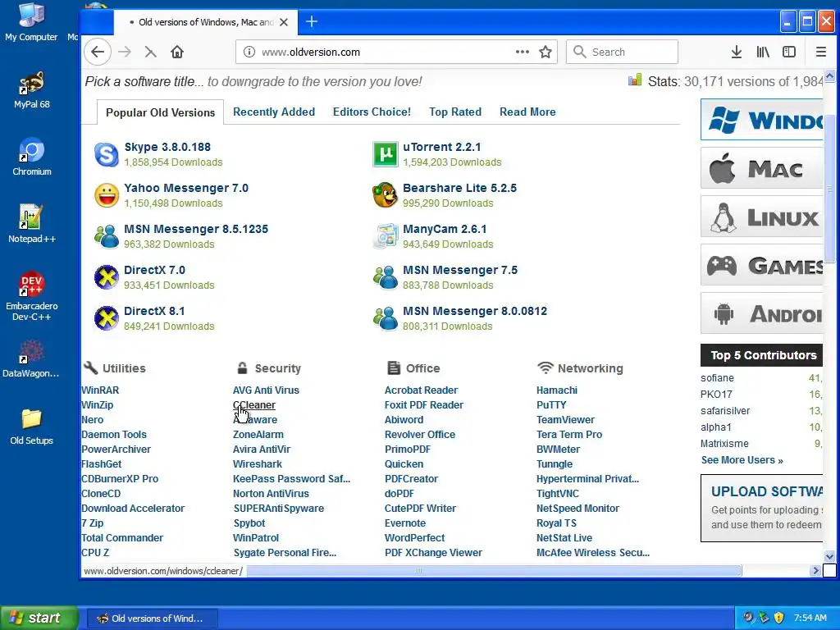Viewport: 840px width, 630px height.
Task: Open the library icon in toolbar
Action: [763, 52]
